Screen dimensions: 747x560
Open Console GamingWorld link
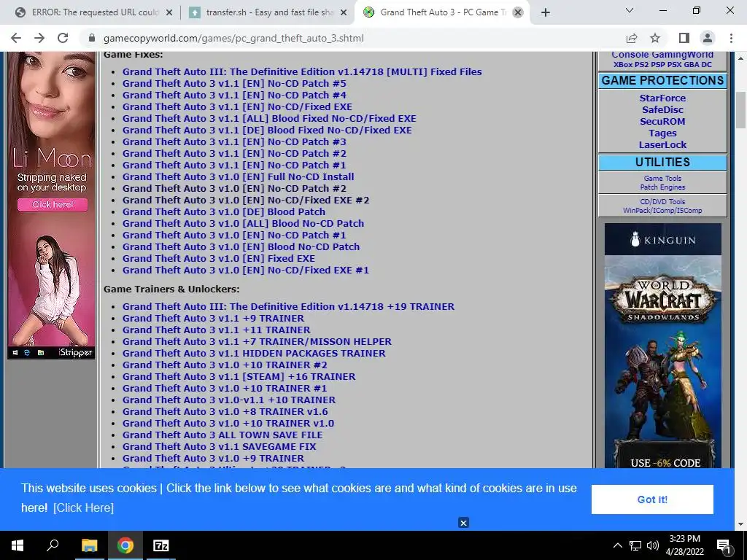(x=662, y=55)
